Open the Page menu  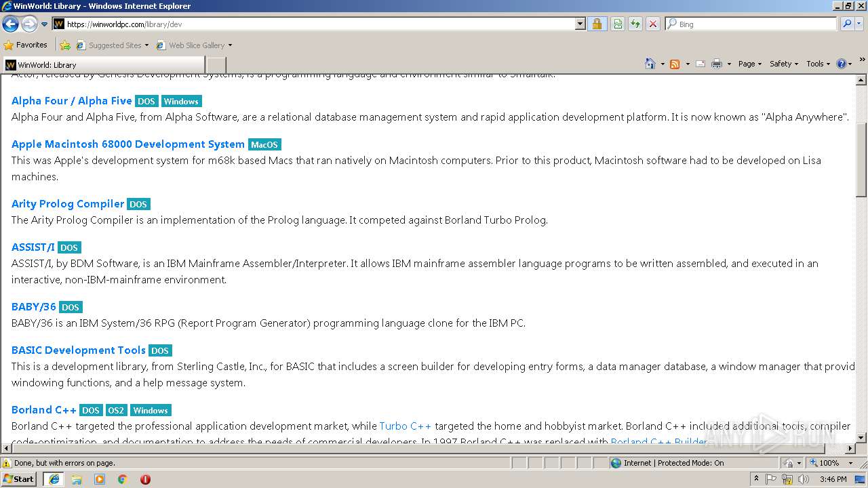click(749, 64)
